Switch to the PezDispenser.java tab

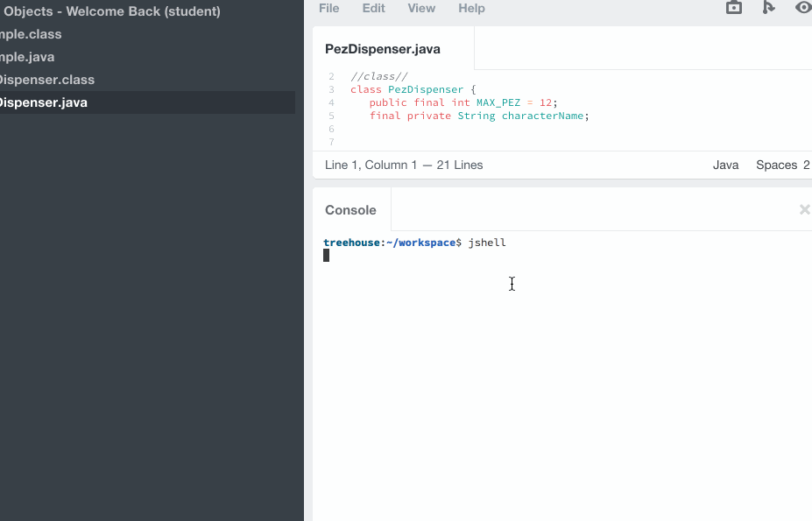[x=383, y=49]
